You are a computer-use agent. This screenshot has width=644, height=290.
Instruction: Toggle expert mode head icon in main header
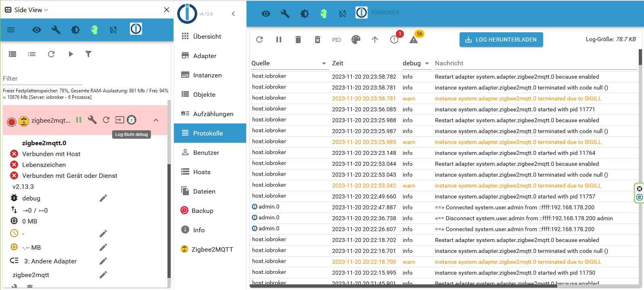[x=324, y=14]
